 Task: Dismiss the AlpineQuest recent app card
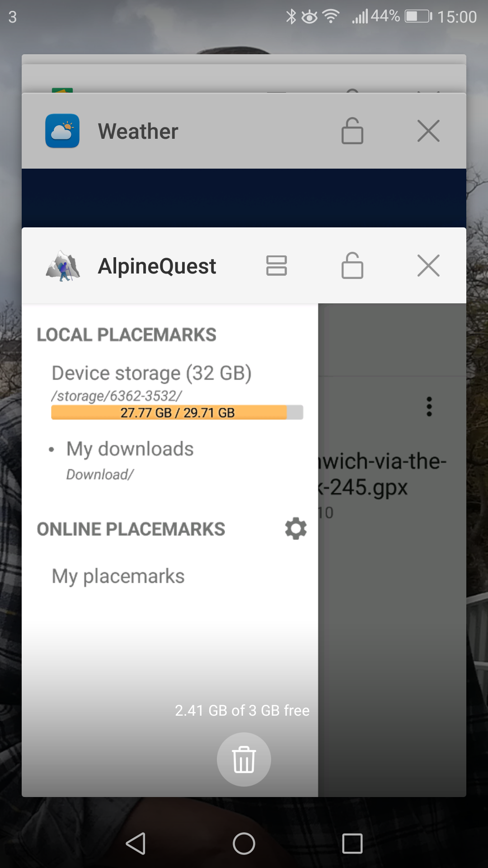pyautogui.click(x=428, y=266)
